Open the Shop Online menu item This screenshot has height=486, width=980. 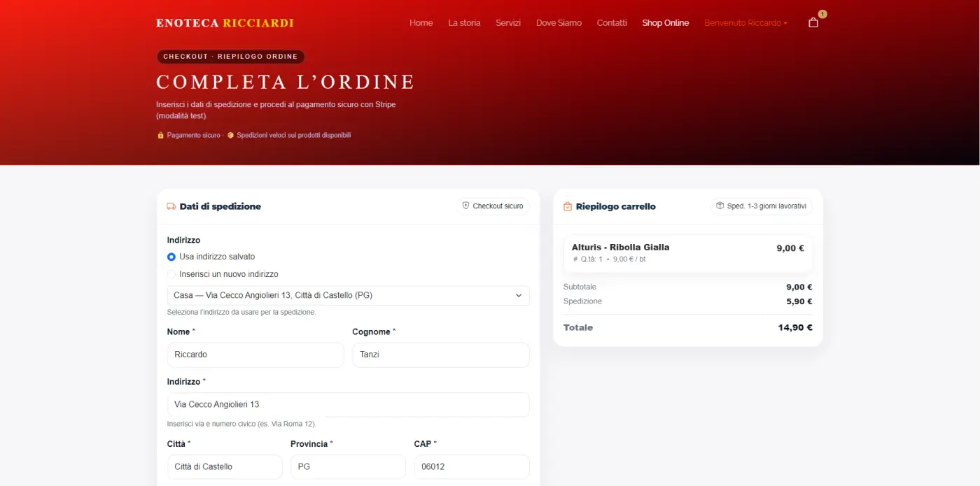pyautogui.click(x=665, y=22)
